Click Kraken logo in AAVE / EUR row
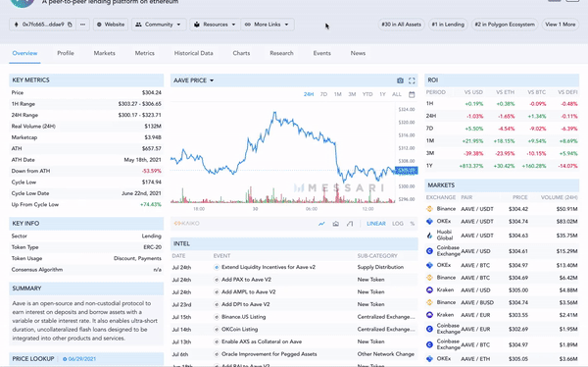Viewport: 588px width, 367px height. pos(430,315)
